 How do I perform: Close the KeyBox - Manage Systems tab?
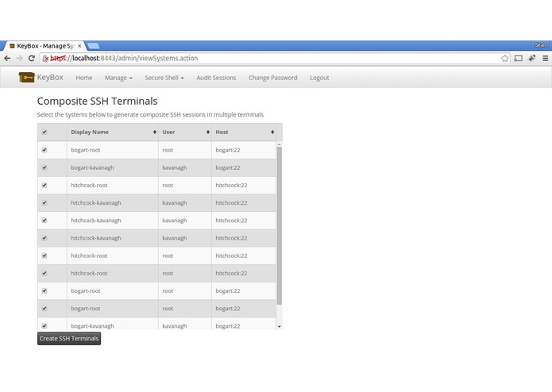point(79,46)
